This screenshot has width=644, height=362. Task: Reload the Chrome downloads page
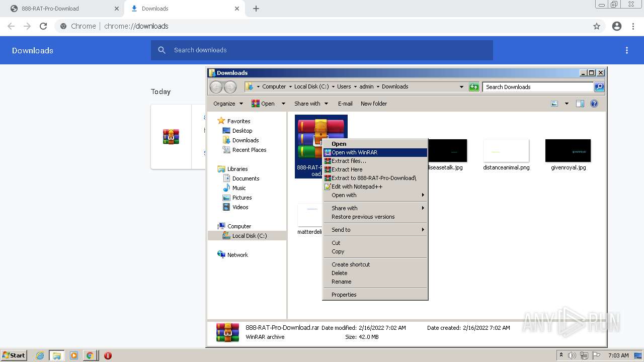pos(43,26)
